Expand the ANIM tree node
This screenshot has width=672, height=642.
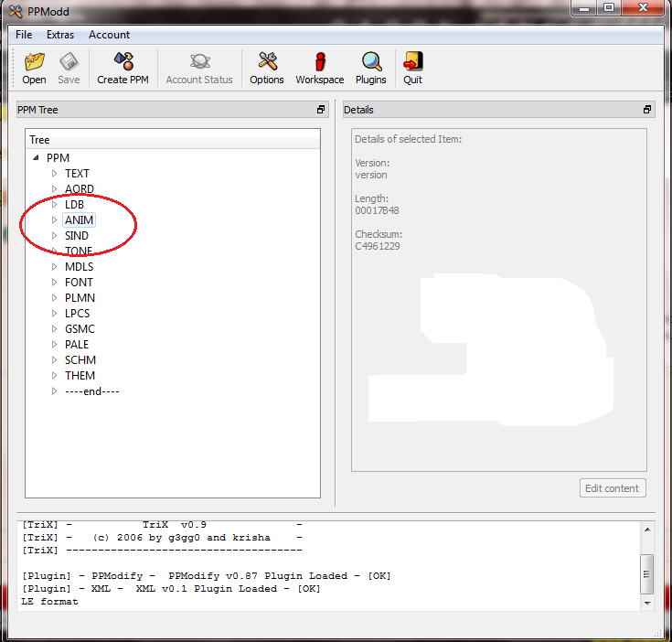55,219
